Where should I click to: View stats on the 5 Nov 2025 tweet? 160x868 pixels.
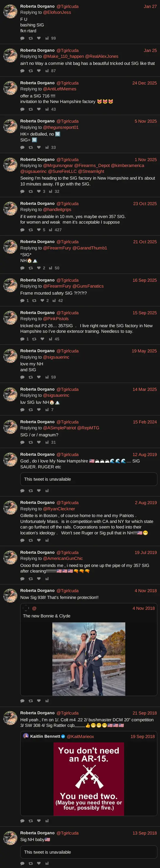pyautogui.click(x=51, y=148)
